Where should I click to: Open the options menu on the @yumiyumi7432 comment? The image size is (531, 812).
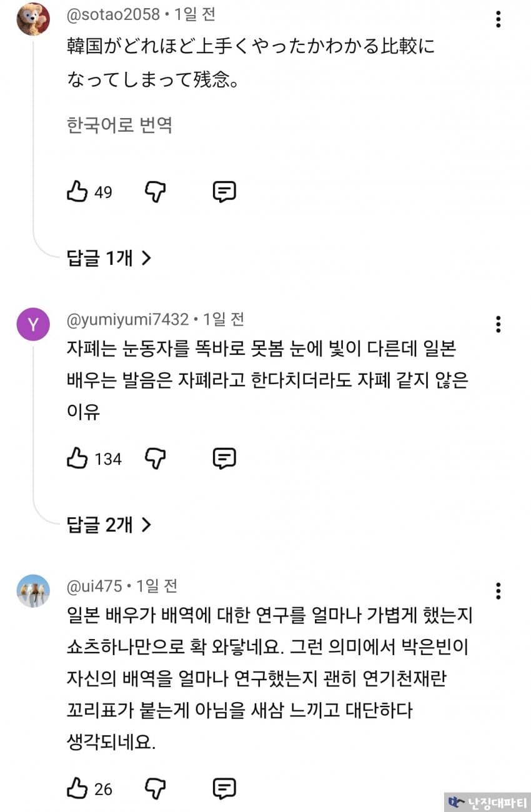pos(498,324)
